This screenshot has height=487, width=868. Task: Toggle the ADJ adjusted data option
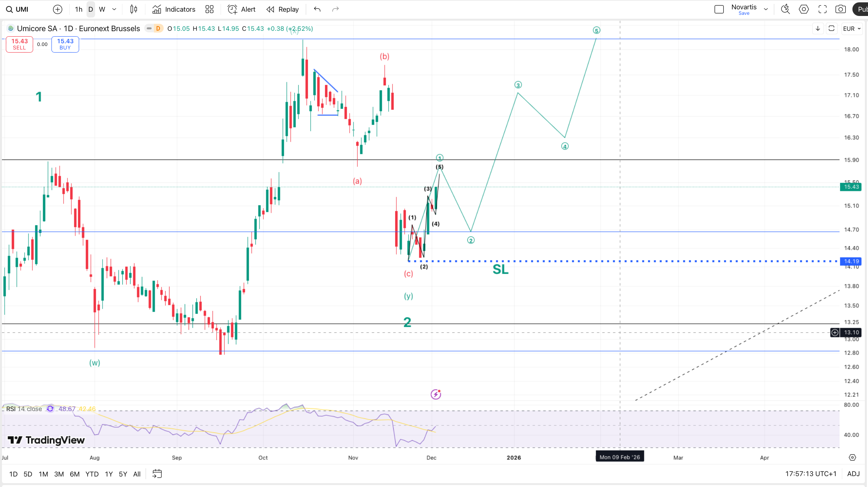(x=853, y=474)
